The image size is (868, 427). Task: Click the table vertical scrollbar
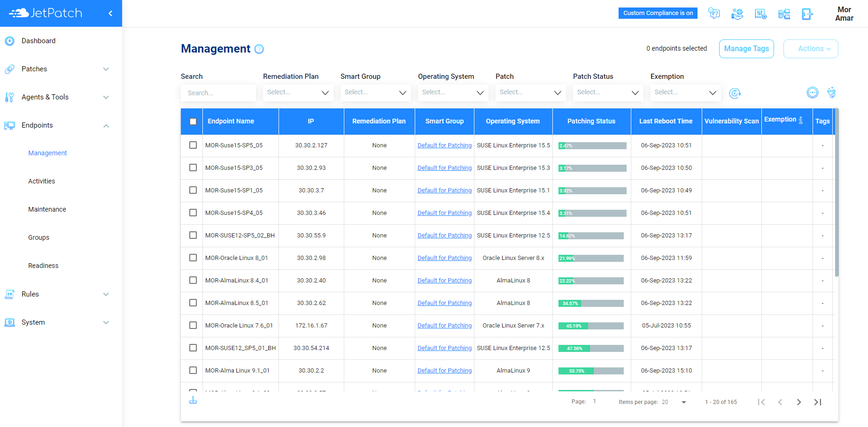pos(837,192)
